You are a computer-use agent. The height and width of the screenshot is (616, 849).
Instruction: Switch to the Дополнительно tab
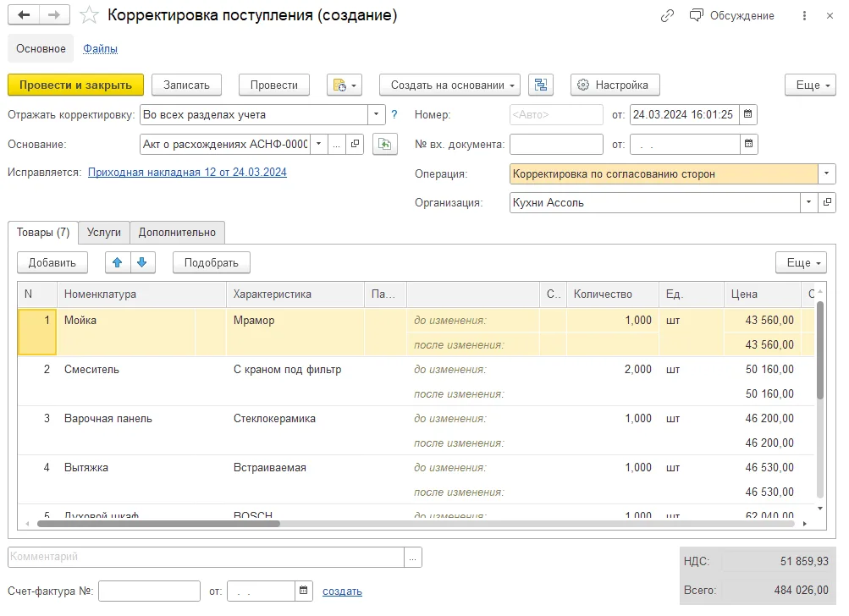tap(177, 232)
